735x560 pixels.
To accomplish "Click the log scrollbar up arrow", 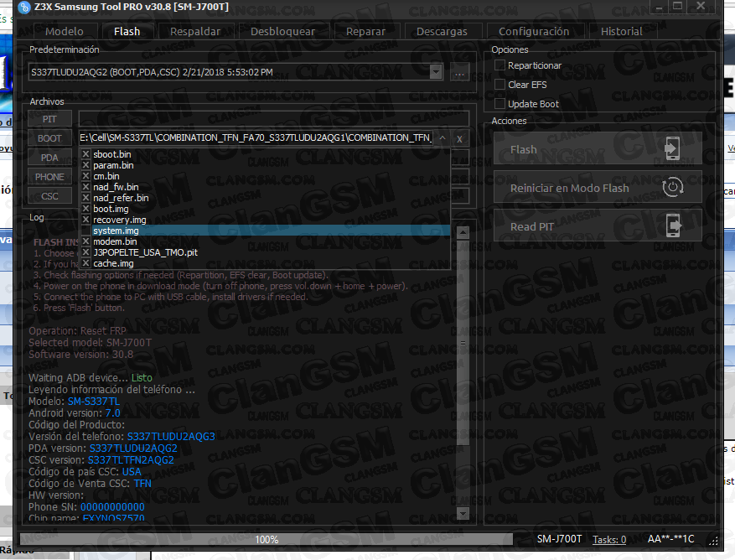I will coord(463,232).
